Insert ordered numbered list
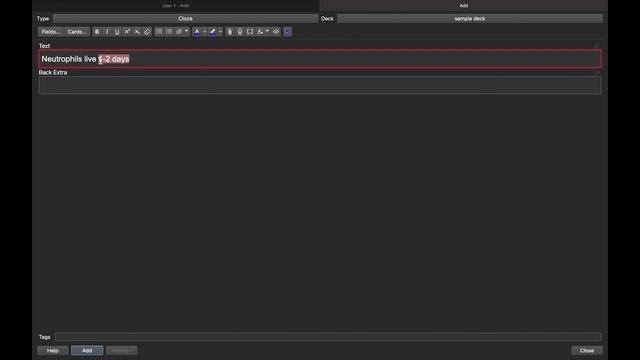640x360 pixels. pyautogui.click(x=169, y=32)
